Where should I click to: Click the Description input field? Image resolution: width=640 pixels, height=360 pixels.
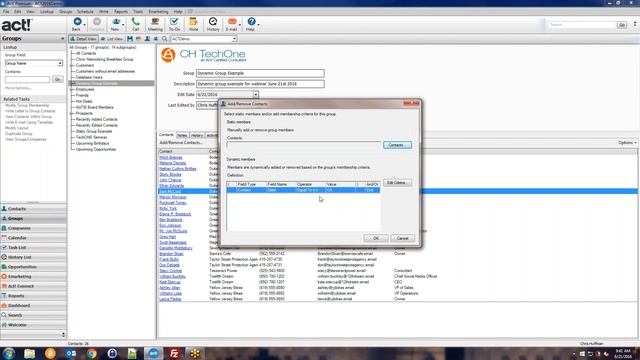260,84
